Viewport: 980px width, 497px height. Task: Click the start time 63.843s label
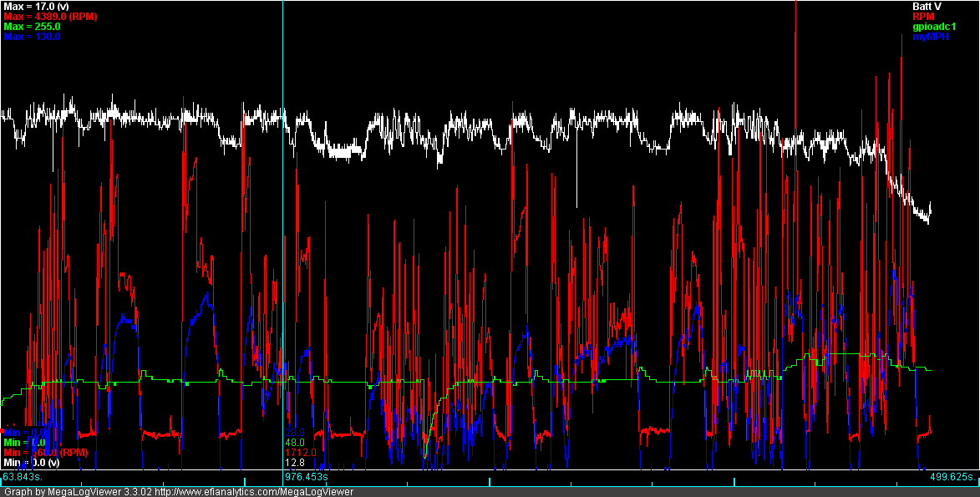[x=22, y=476]
